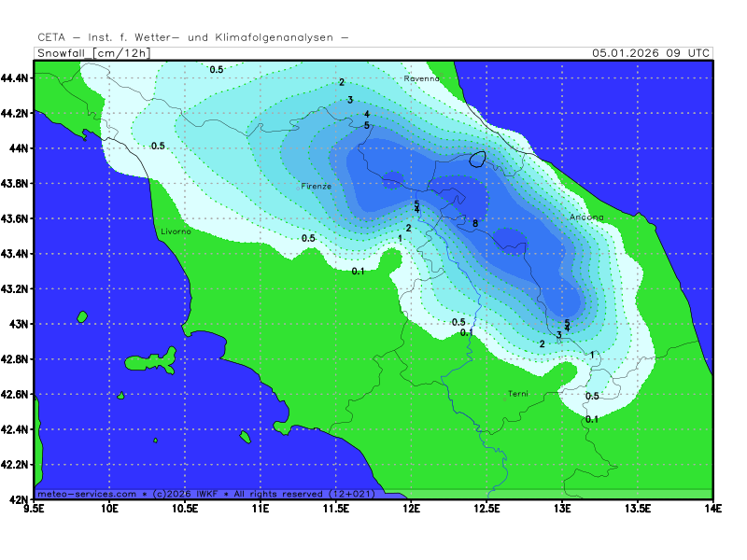747x560 pixels.
Task: Click the 05.01.2026 09 UTC timestamp
Action: [x=651, y=53]
